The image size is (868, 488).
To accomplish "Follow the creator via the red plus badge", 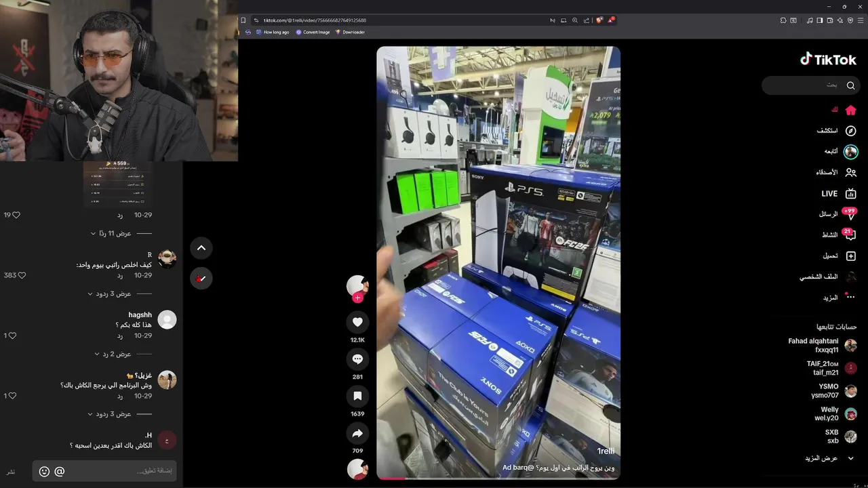I will (x=357, y=298).
